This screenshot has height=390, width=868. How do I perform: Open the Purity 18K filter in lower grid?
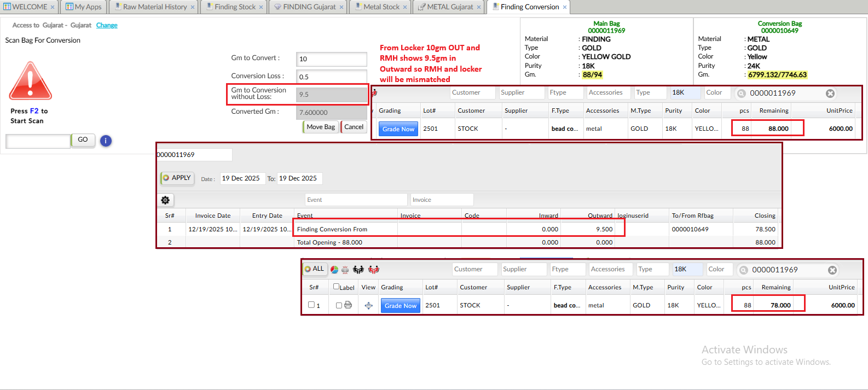click(687, 269)
